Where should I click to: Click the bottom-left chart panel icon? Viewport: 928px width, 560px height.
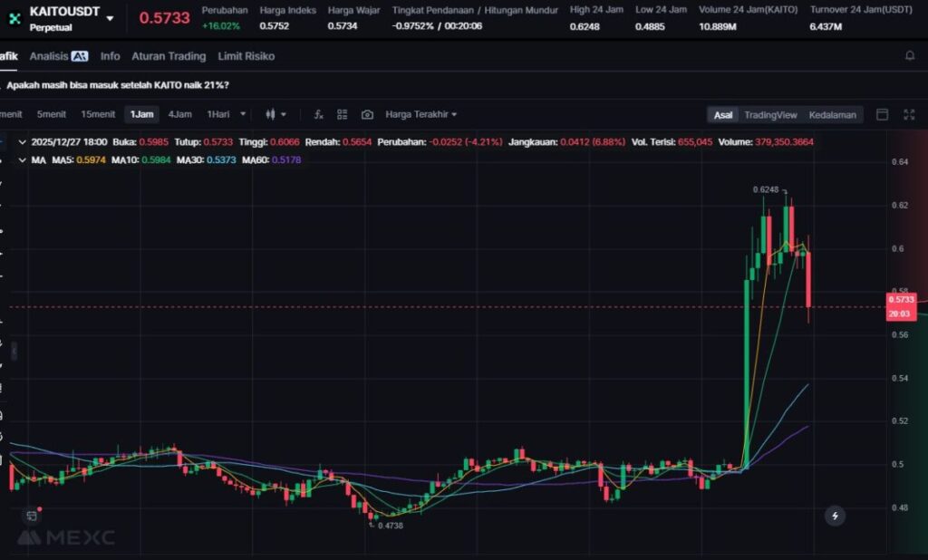[32, 516]
